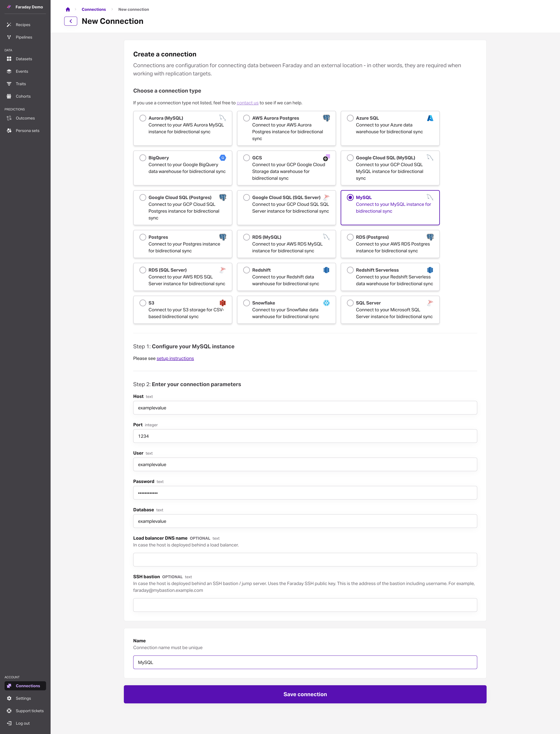Viewport: 560px width, 734px height.
Task: Click the Recipes wand icon
Action: pyautogui.click(x=9, y=25)
